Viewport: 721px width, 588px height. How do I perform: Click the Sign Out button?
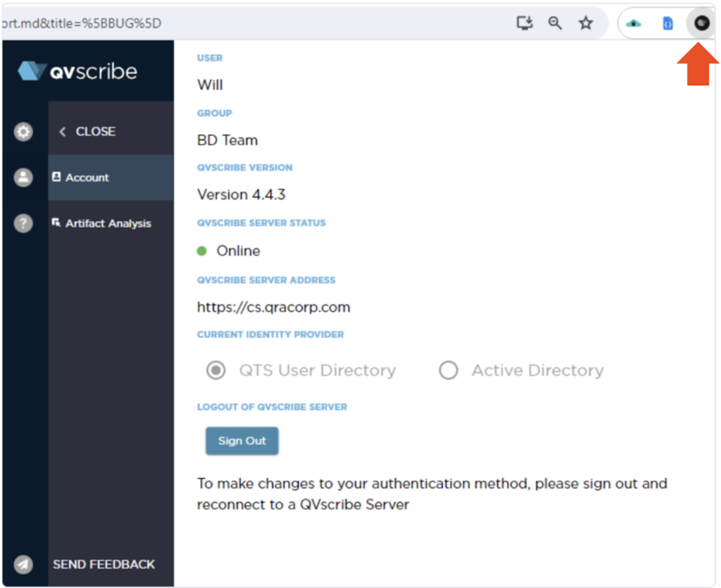pos(242,441)
